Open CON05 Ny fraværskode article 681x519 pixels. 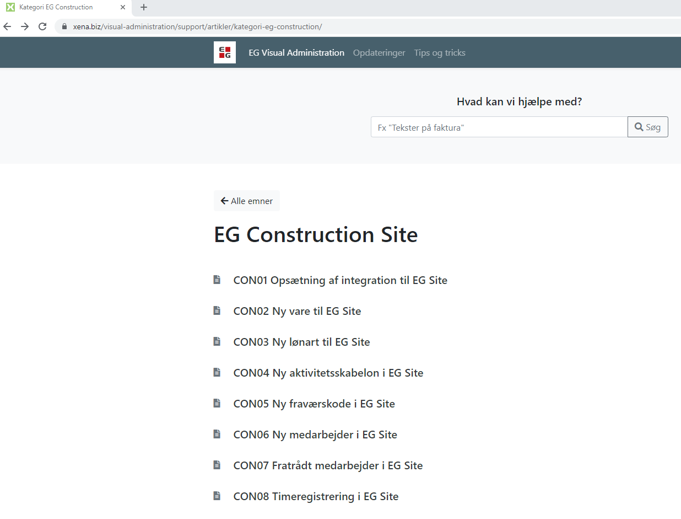(314, 404)
